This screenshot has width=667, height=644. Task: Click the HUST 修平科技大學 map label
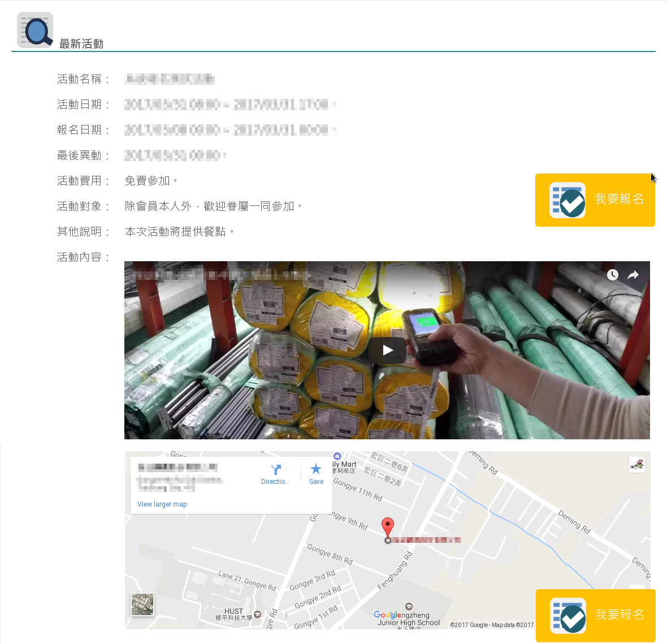pos(234,614)
